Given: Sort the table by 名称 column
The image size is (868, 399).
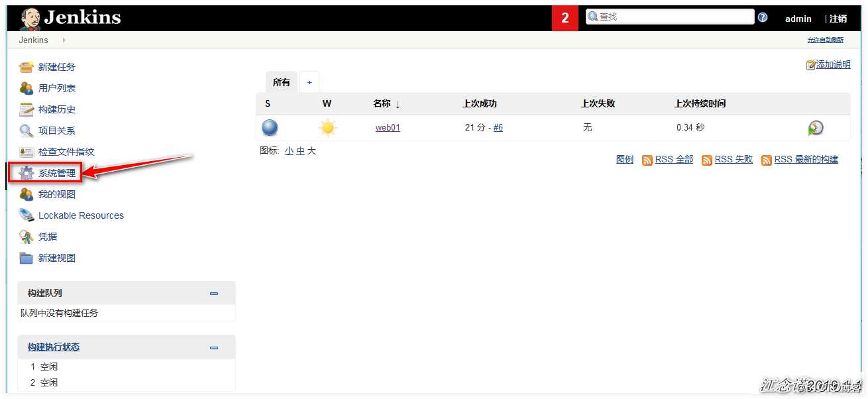Looking at the screenshot, I should pos(386,104).
